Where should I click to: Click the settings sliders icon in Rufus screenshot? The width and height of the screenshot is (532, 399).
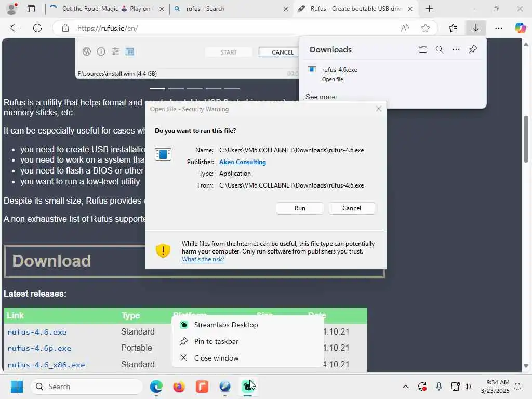click(x=115, y=51)
